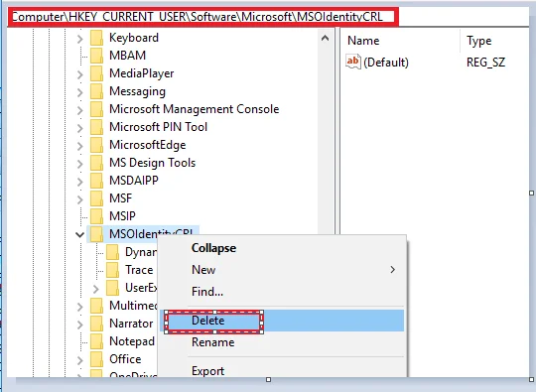This screenshot has width=536, height=392.
Task: Click the MSIP folder icon
Action: 96,216
